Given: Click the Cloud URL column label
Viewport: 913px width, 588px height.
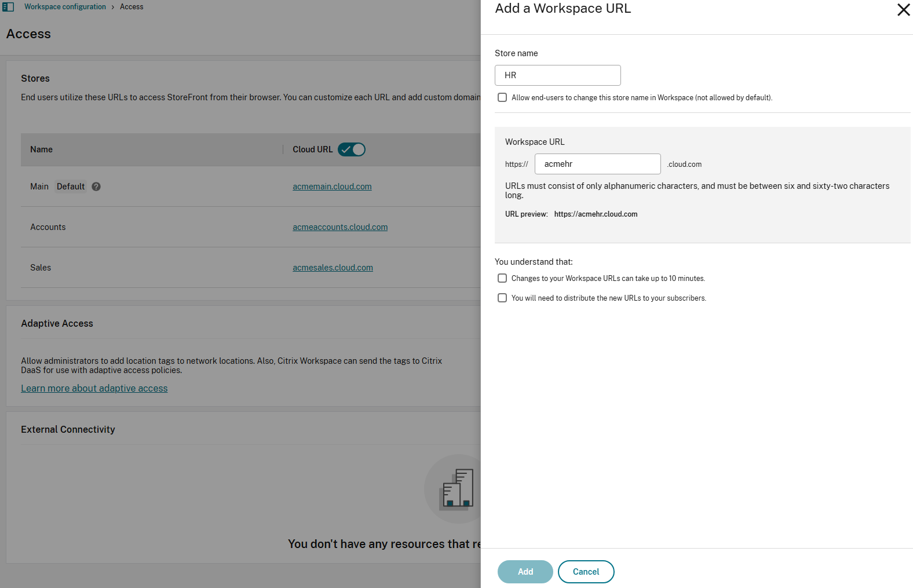Looking at the screenshot, I should click(313, 149).
